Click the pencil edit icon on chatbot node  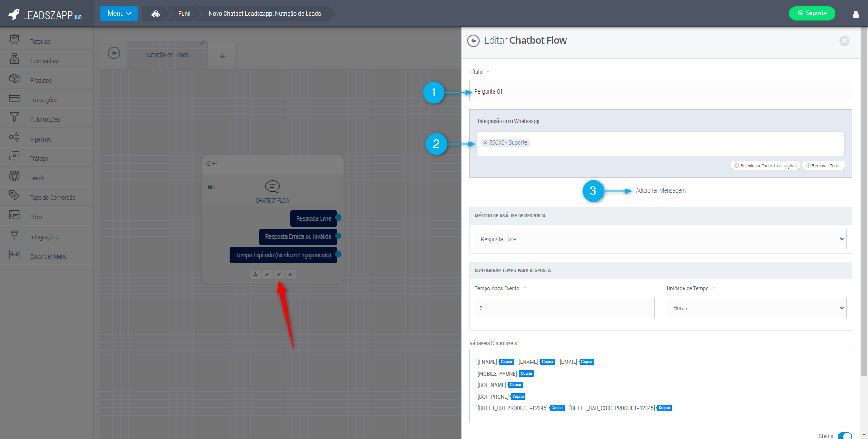click(x=279, y=274)
